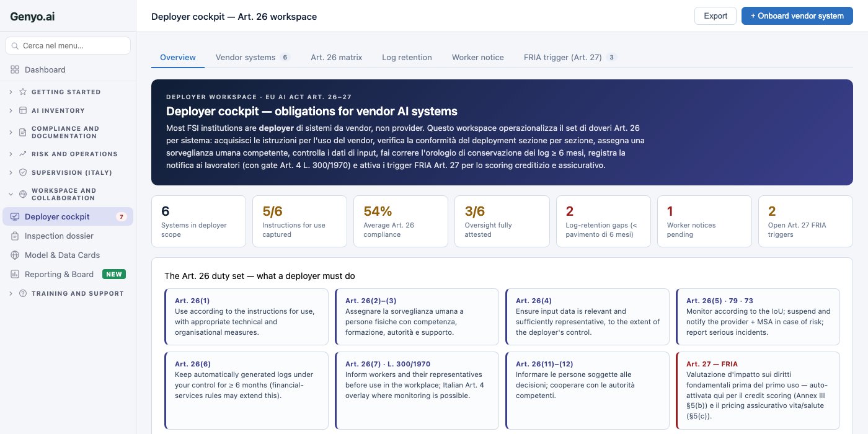Click the Instructions for use captured card
The image size is (868, 434).
click(x=299, y=221)
